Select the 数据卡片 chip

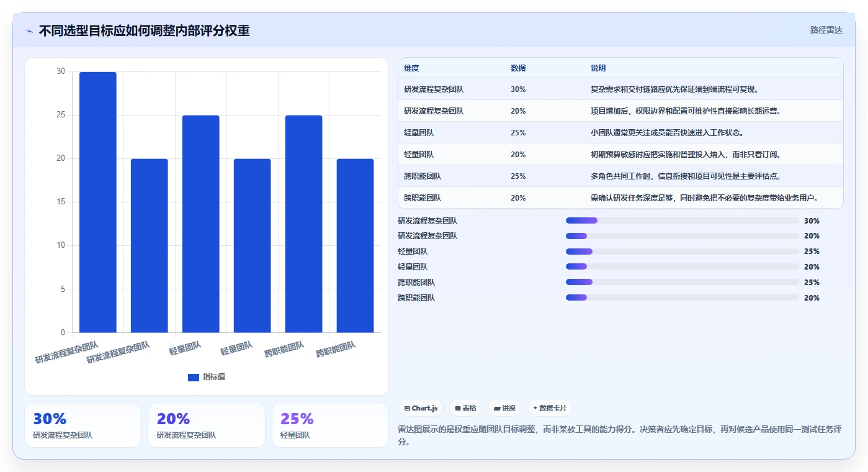click(550, 408)
